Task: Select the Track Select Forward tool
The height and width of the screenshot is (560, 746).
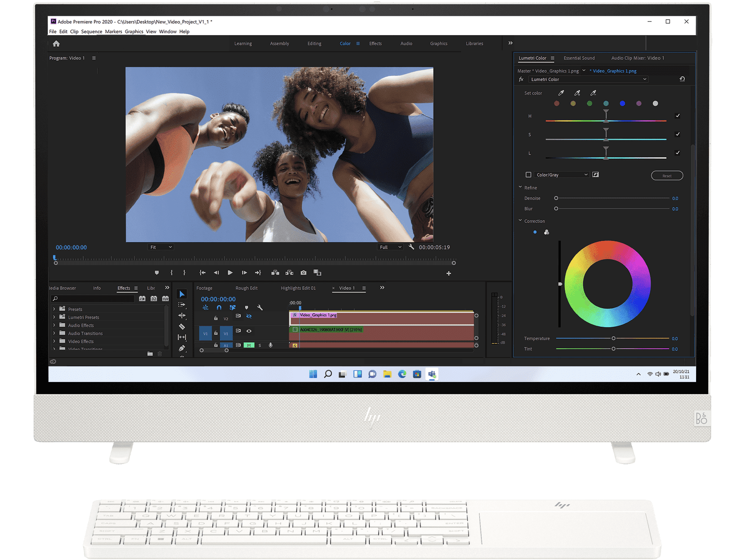Action: (x=182, y=305)
